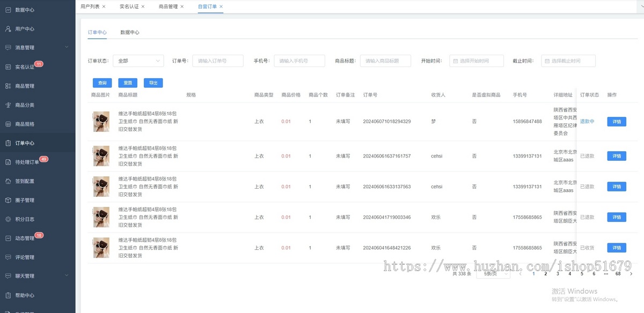This screenshot has width=644, height=313.
Task: Click the 帮助中心 sidebar icon
Action: point(8,295)
